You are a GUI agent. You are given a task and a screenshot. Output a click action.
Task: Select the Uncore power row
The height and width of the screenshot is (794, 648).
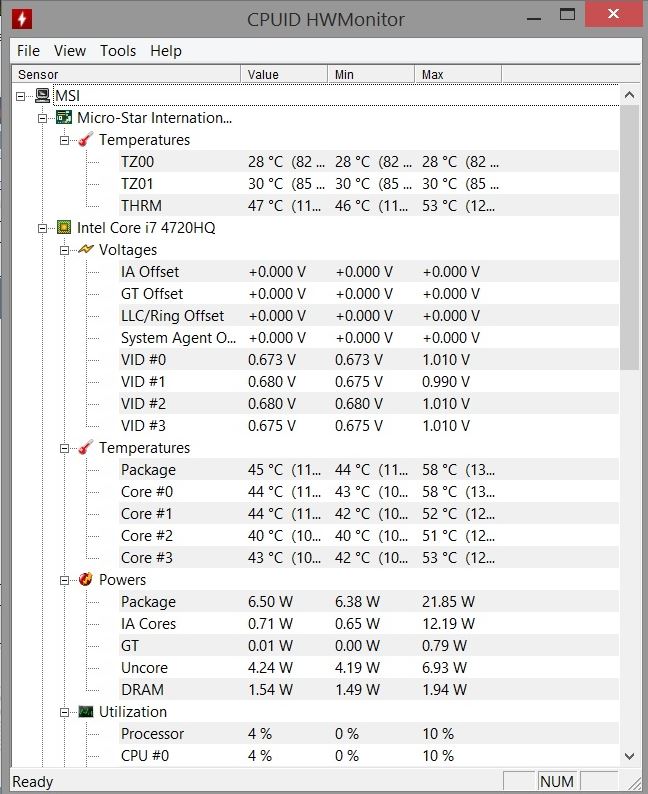368,667
